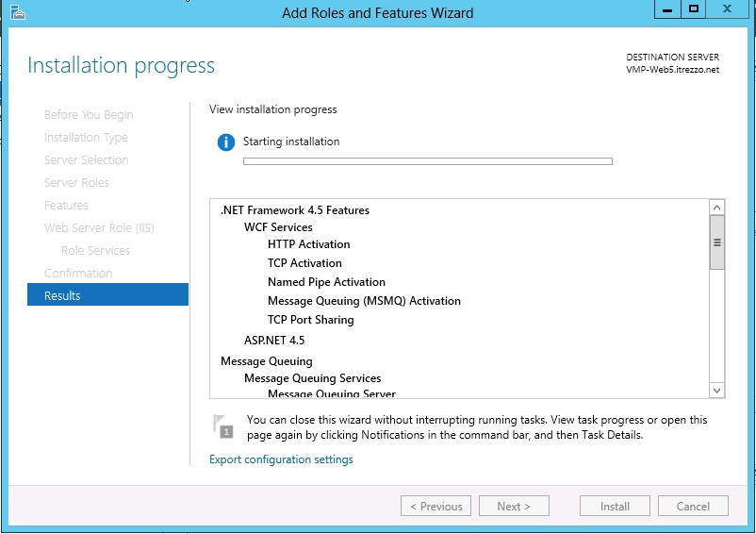Click the wizard icon in the title bar
Viewport: 756px width, 534px height.
pyautogui.click(x=17, y=12)
